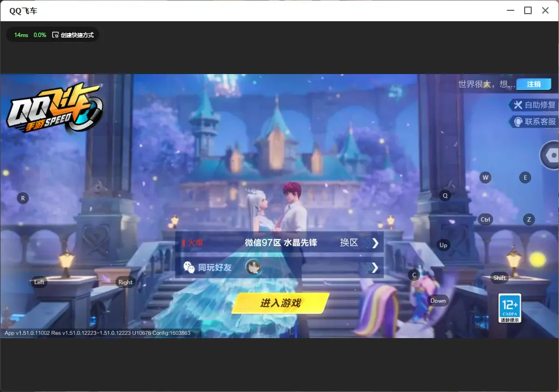Click 换区 to change server
559x392 pixels.
349,243
